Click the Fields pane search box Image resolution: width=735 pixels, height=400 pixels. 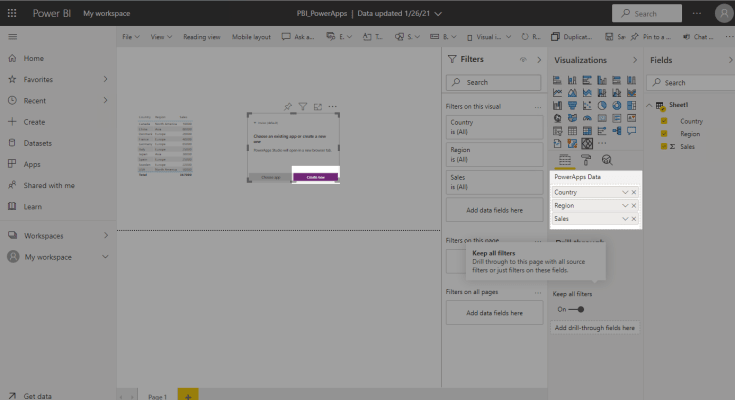click(691, 83)
